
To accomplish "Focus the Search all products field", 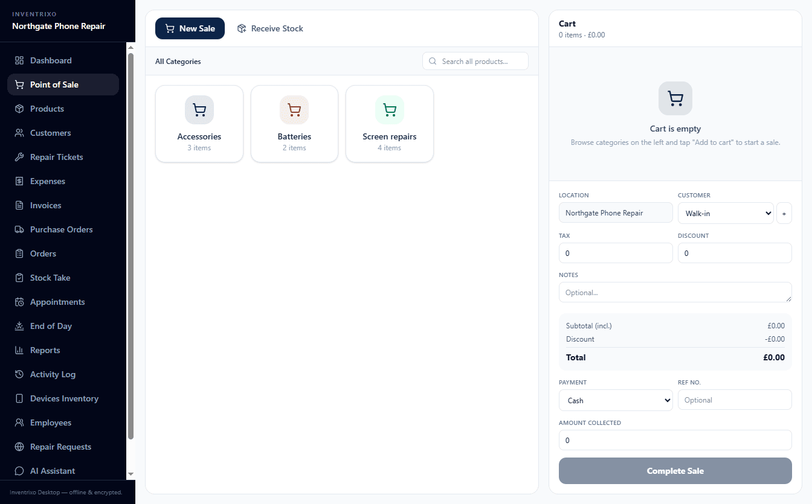I will (x=475, y=61).
